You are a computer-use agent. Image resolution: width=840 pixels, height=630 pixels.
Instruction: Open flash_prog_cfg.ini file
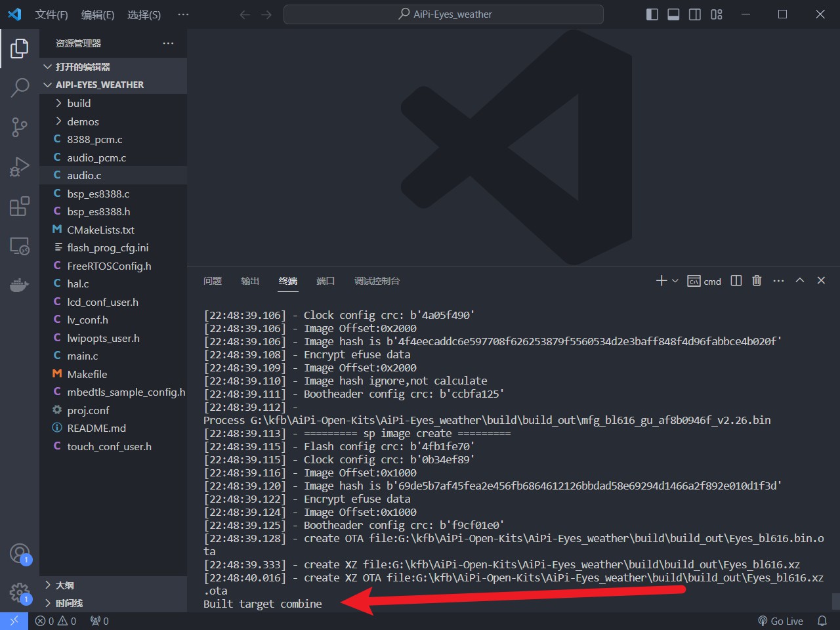click(113, 247)
